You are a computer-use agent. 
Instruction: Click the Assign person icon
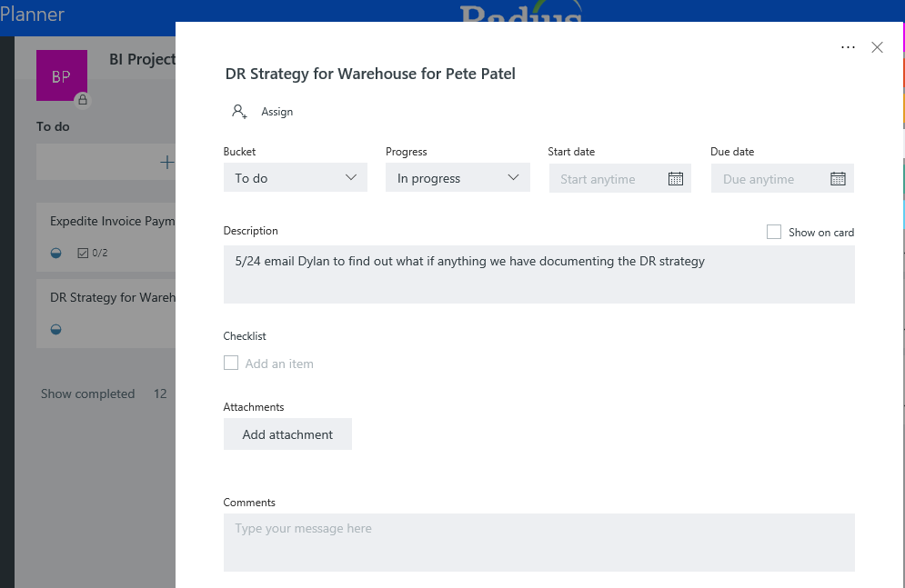[239, 111]
